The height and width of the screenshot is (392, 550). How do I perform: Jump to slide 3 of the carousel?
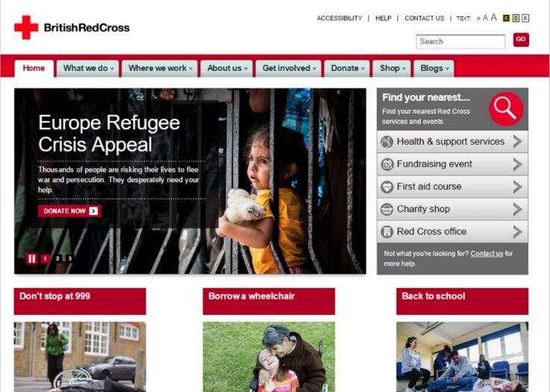[69, 259]
